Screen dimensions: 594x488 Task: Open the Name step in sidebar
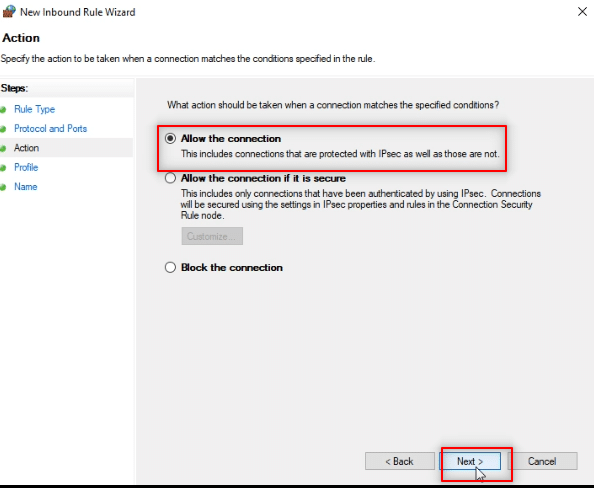[x=26, y=186]
